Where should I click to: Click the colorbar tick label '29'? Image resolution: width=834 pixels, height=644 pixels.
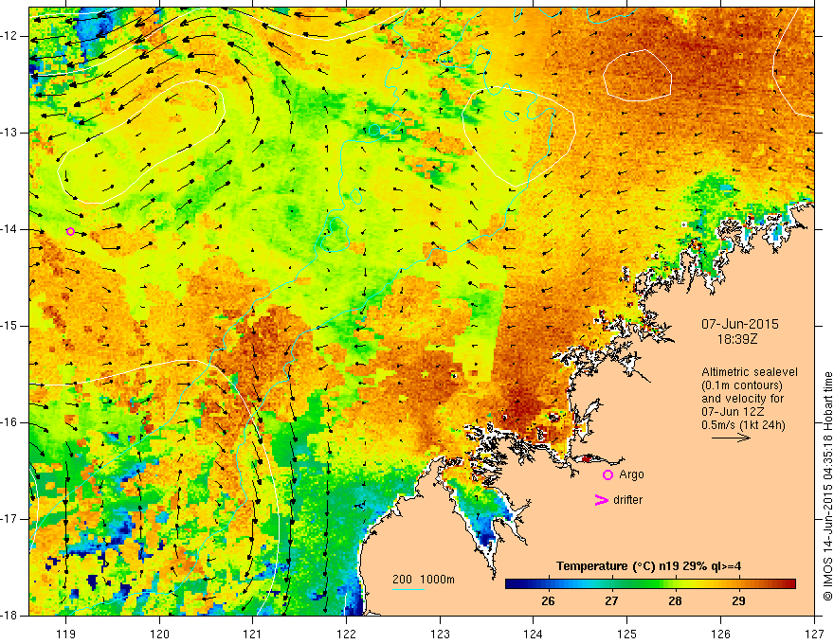click(x=738, y=601)
